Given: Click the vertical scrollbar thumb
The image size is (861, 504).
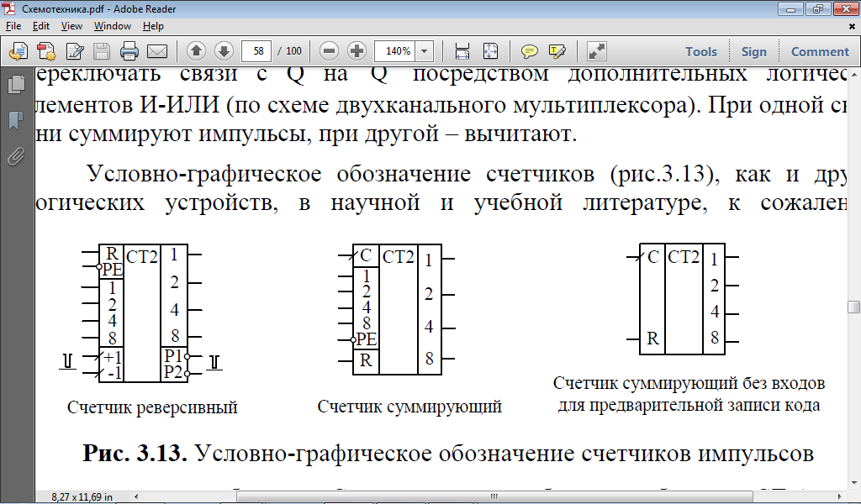Looking at the screenshot, I should (853, 307).
